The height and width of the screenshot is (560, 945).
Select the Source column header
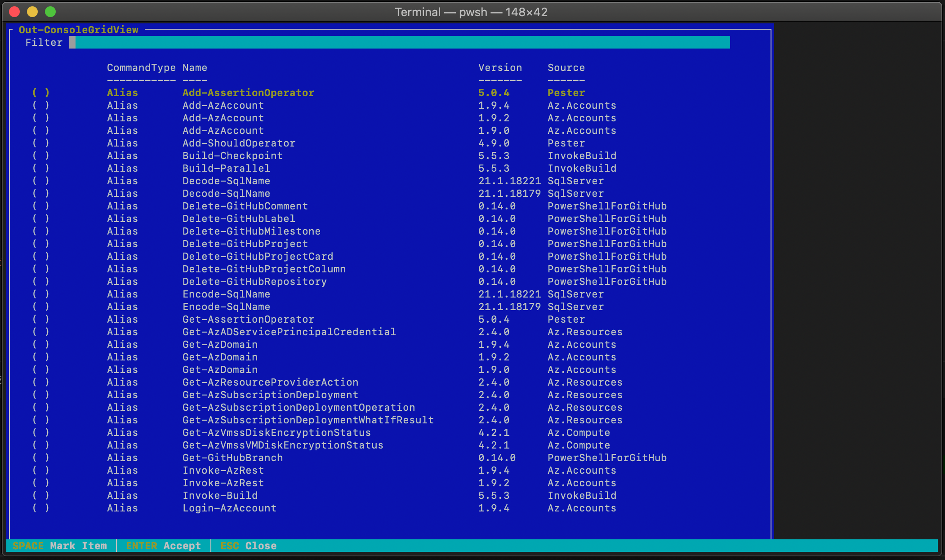tap(566, 67)
